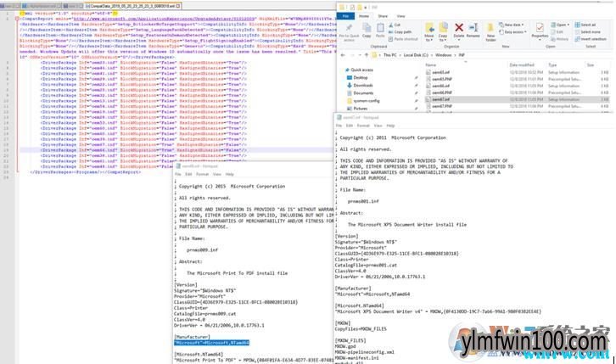Click Windows in the address path
616x364 pixels.
tap(443, 55)
